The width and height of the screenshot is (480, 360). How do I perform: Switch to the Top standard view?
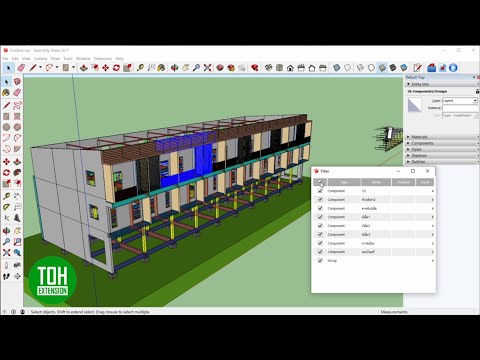(279, 68)
